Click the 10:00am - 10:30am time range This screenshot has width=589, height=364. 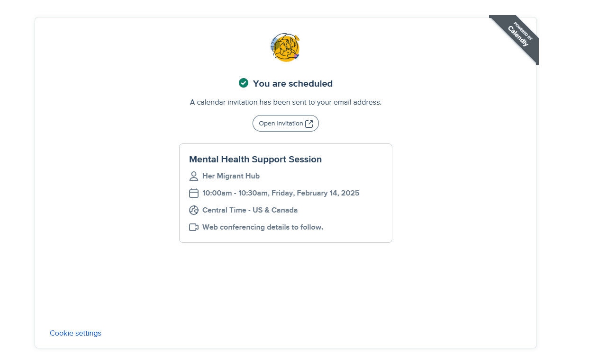coord(235,193)
